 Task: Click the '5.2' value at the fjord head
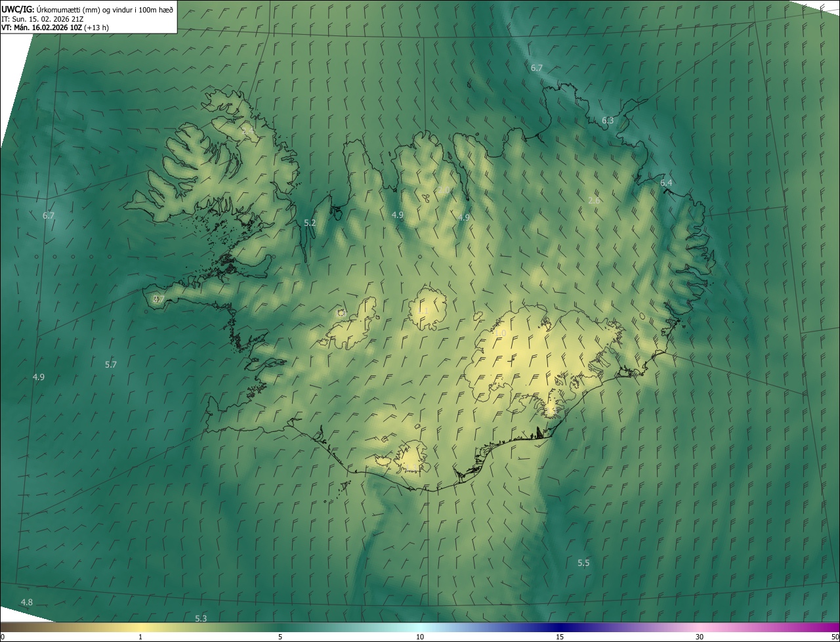310,223
